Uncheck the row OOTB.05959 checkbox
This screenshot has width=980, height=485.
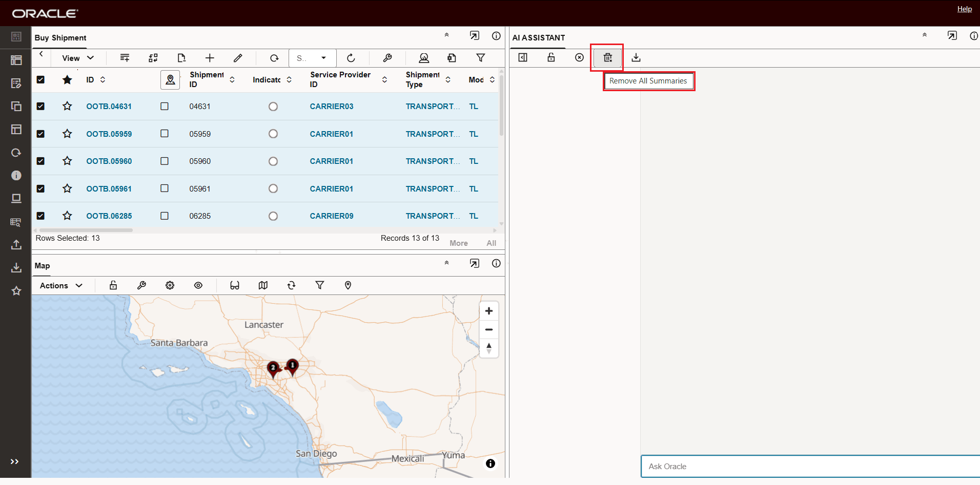[40, 134]
